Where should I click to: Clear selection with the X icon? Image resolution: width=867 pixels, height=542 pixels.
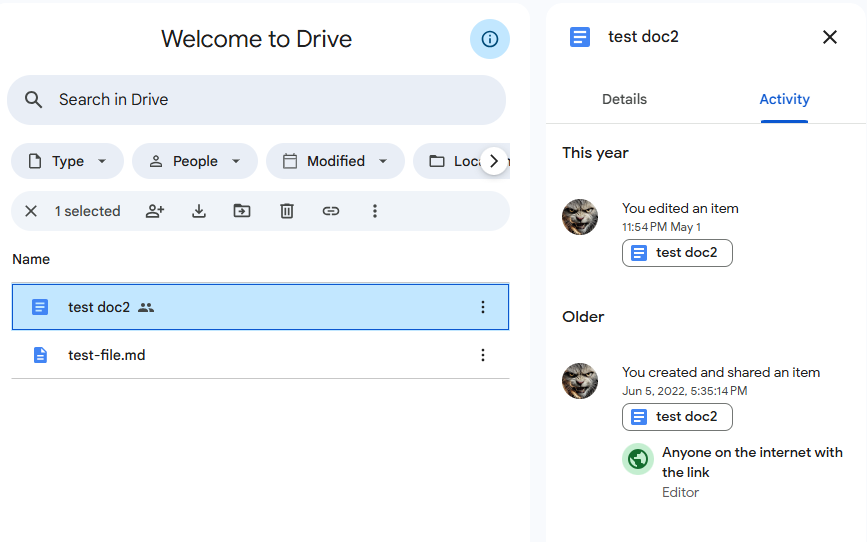(31, 211)
